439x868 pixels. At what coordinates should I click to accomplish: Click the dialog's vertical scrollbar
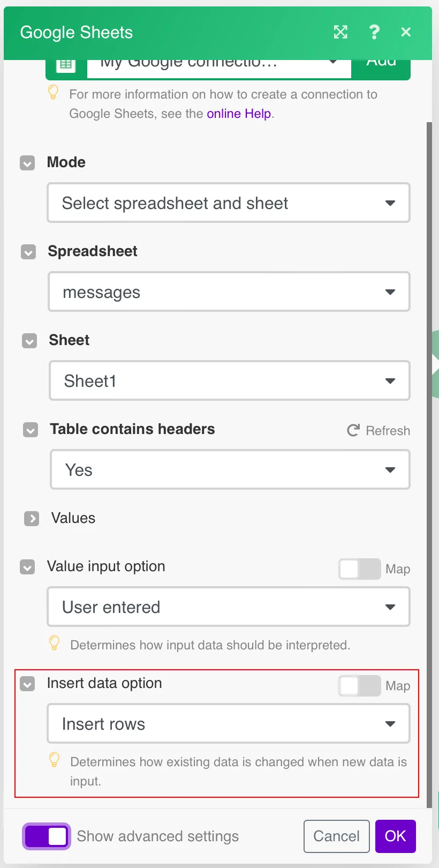(429, 465)
